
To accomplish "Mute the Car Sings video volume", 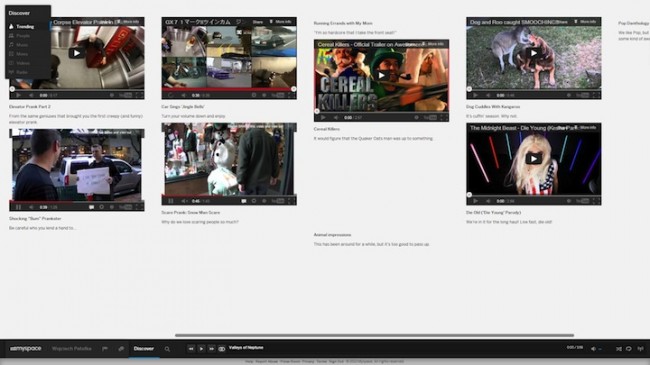I will coord(183,95).
